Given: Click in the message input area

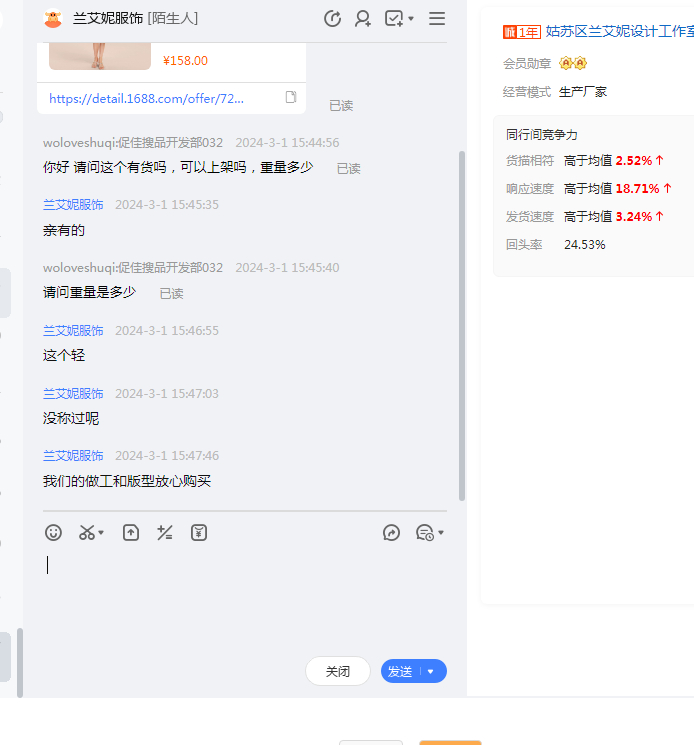Looking at the screenshot, I should (240, 600).
